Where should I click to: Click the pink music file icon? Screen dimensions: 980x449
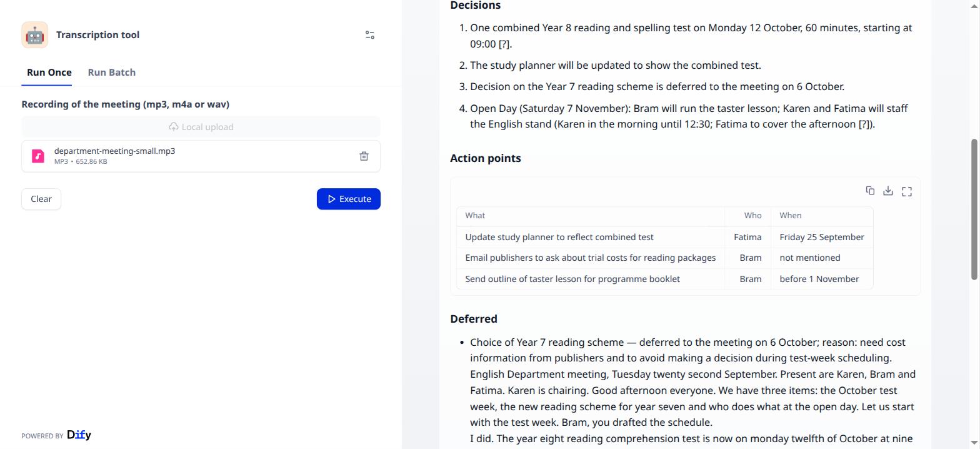point(38,156)
